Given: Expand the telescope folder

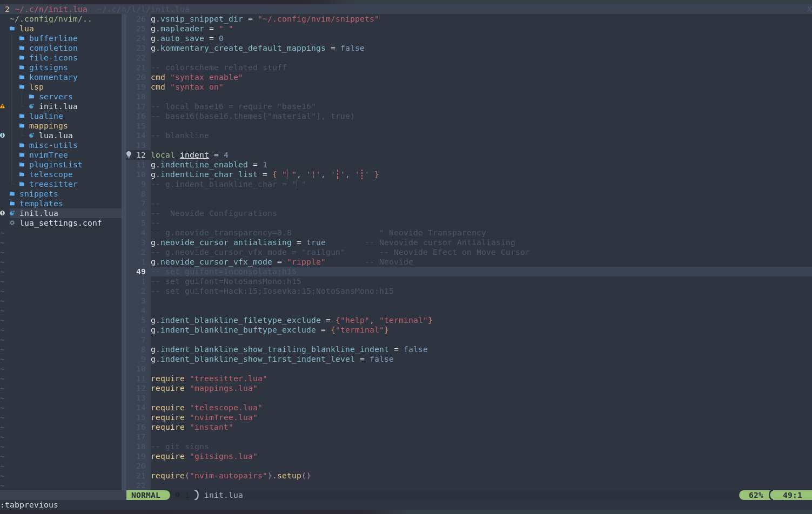Looking at the screenshot, I should click(x=51, y=174).
